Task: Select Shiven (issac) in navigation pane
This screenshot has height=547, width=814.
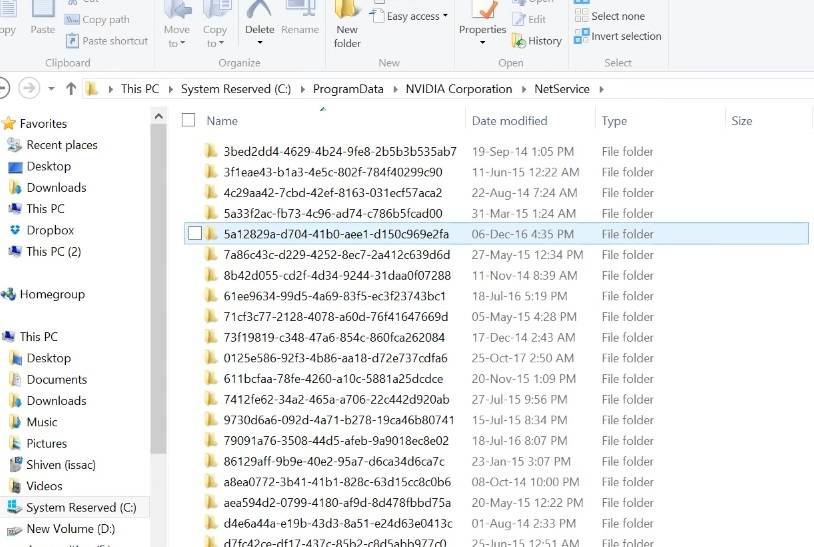Action: coord(61,464)
